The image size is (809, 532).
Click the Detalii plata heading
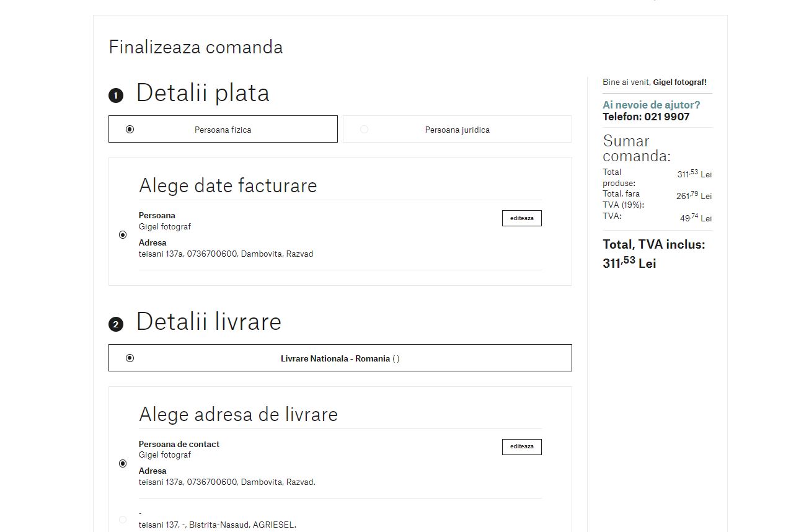pos(203,93)
